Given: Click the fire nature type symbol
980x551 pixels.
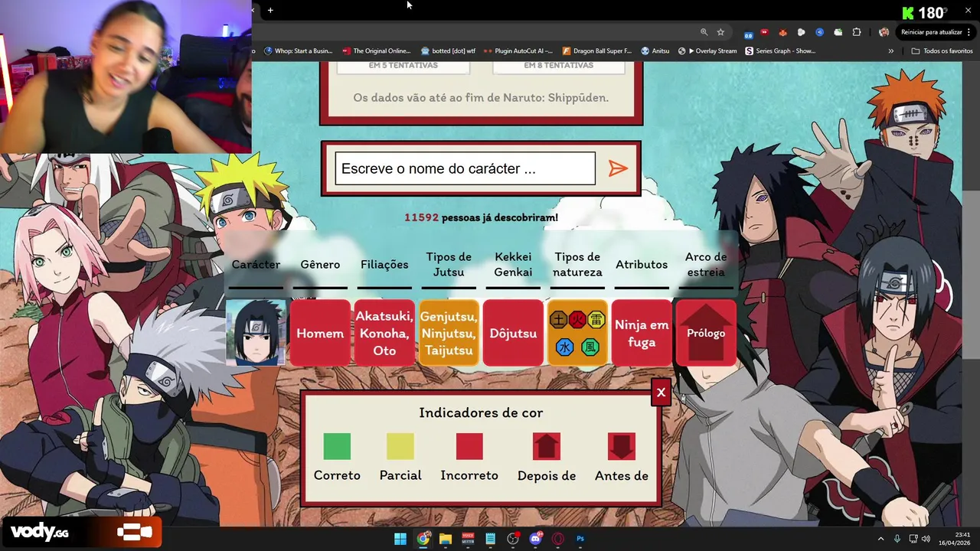Looking at the screenshot, I should (x=577, y=320).
